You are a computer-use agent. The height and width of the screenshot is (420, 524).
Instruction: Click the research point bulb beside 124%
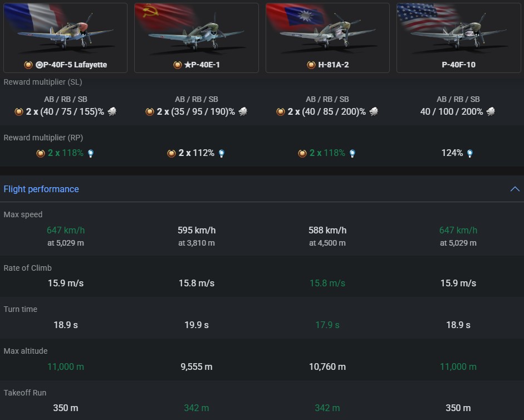click(x=470, y=153)
